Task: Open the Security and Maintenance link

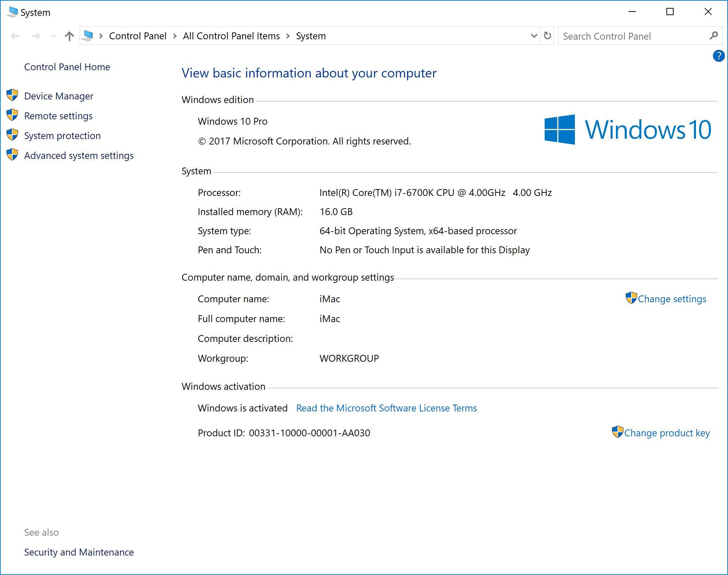Action: pyautogui.click(x=79, y=552)
